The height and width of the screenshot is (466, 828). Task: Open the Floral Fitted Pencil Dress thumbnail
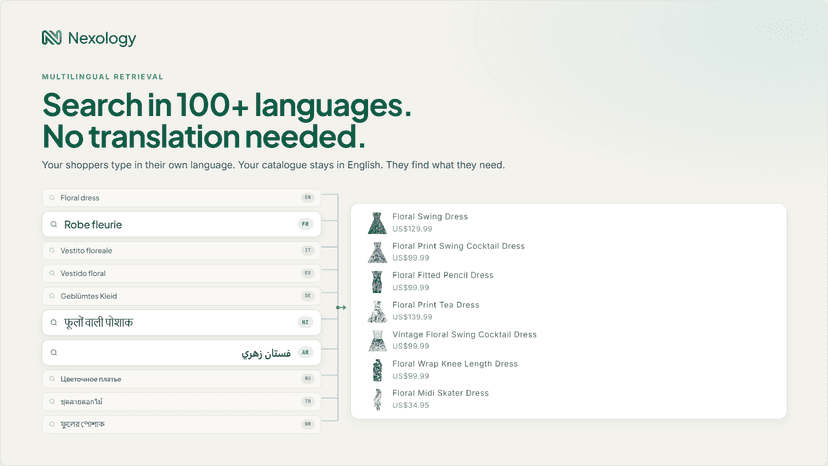[377, 282]
